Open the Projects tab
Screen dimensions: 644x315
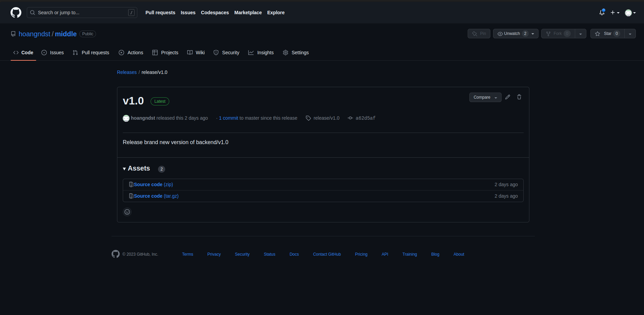[x=165, y=53]
